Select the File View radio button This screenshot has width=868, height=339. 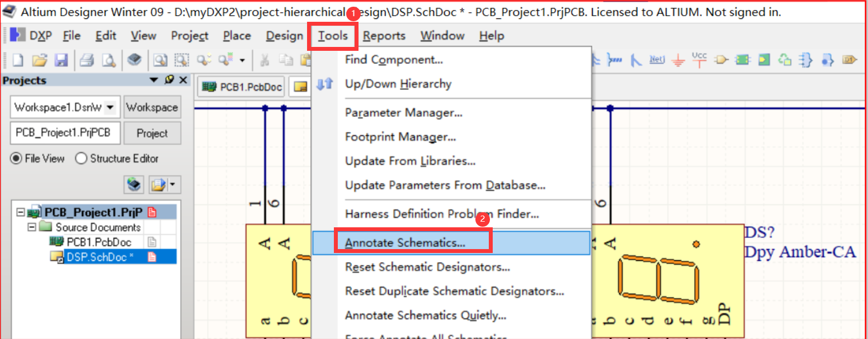(x=16, y=159)
